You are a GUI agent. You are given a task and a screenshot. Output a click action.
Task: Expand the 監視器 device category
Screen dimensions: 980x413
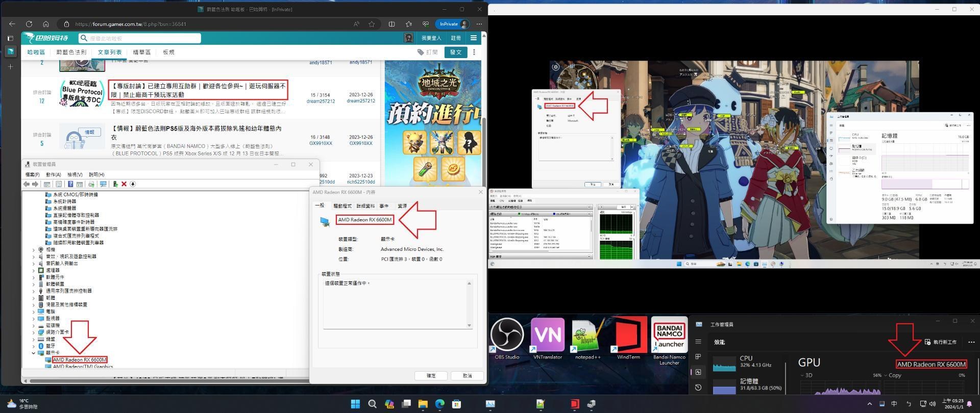pyautogui.click(x=34, y=318)
